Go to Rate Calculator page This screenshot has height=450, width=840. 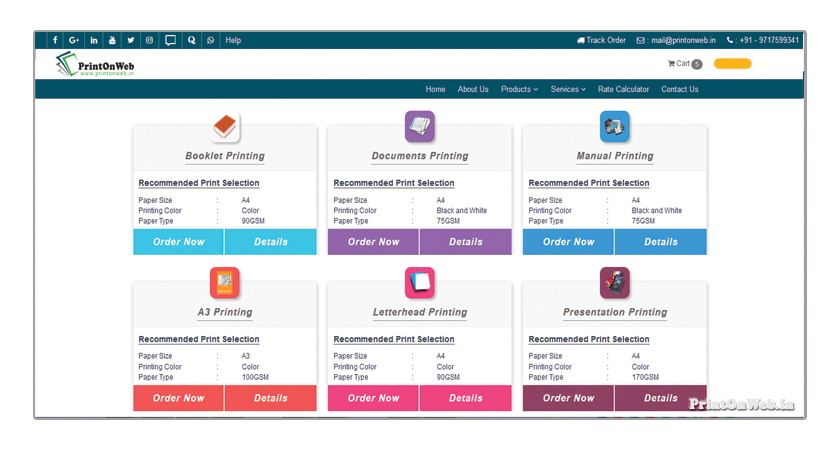tap(623, 89)
